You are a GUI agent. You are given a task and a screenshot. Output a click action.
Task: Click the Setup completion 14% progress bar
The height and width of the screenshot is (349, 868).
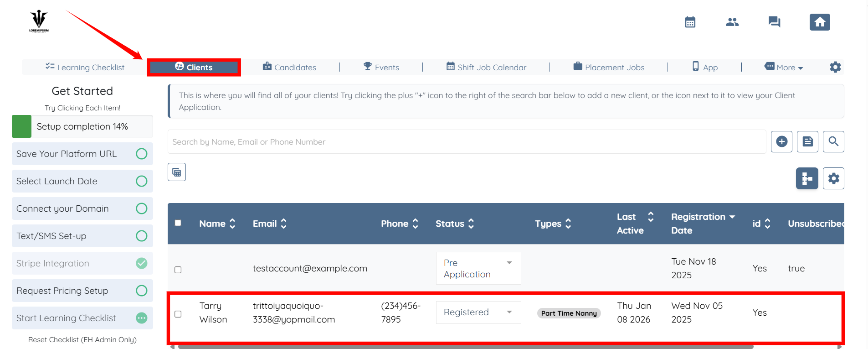coord(82,126)
